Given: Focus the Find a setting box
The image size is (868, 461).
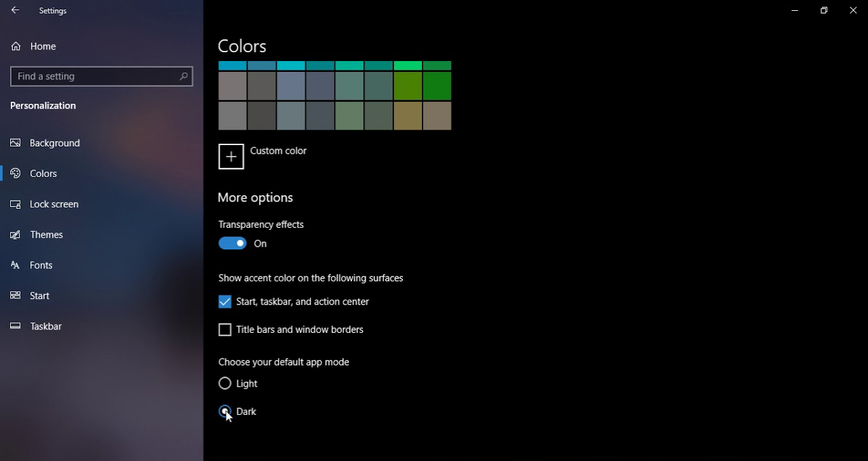Looking at the screenshot, I should 102,77.
